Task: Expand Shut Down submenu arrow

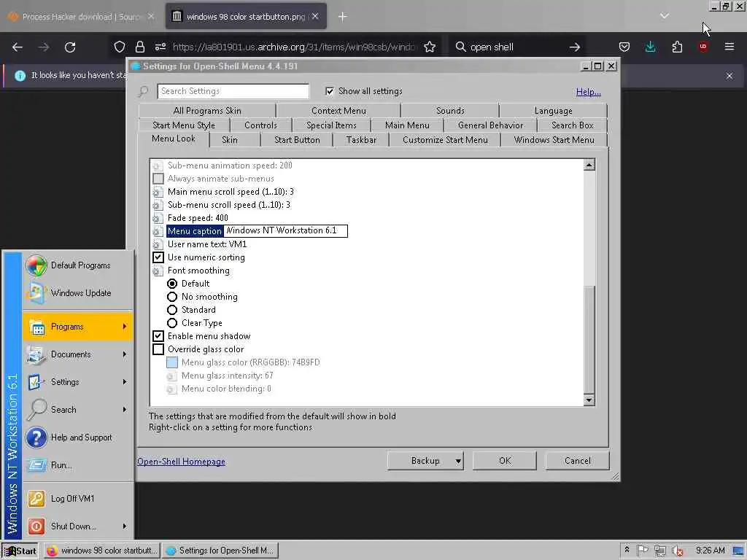Action: coord(125,526)
